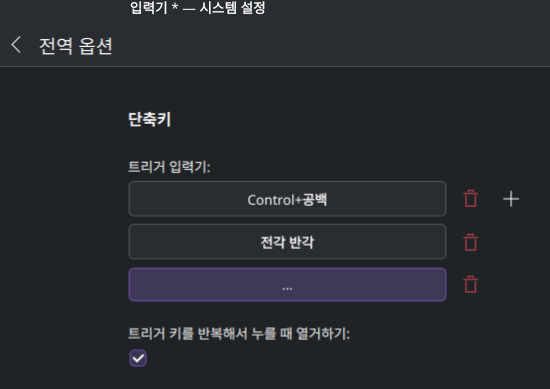This screenshot has height=389, width=550.
Task: Click the red trash icon next to plus
Action: point(470,199)
